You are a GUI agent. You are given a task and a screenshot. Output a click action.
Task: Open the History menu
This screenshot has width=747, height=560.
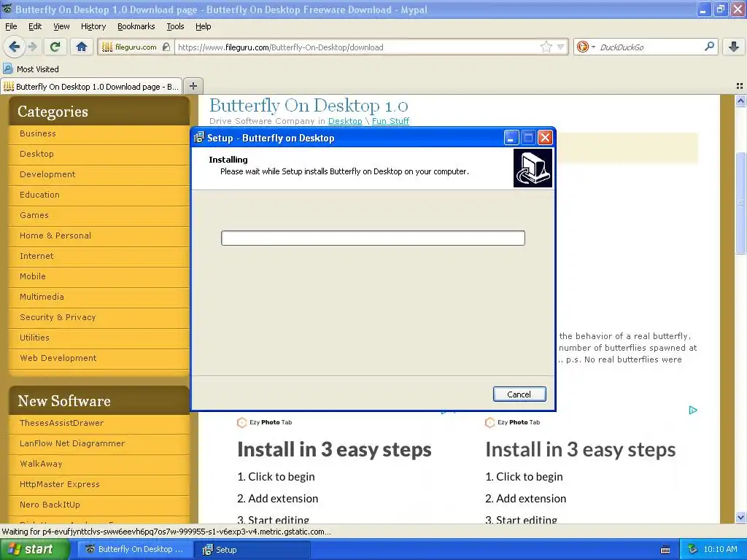93,26
